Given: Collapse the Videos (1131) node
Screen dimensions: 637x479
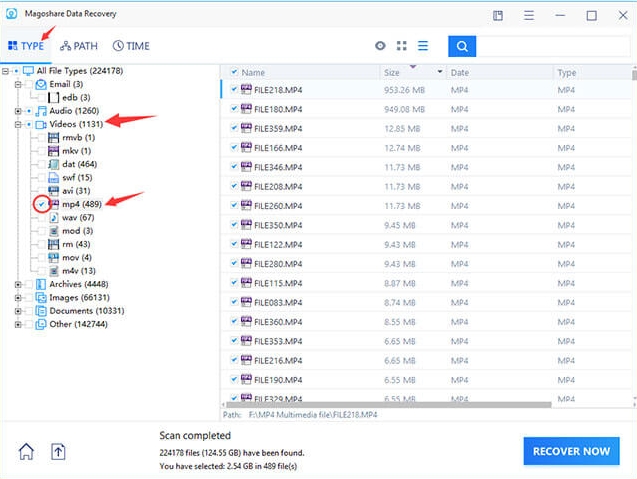Looking at the screenshot, I should [x=18, y=124].
